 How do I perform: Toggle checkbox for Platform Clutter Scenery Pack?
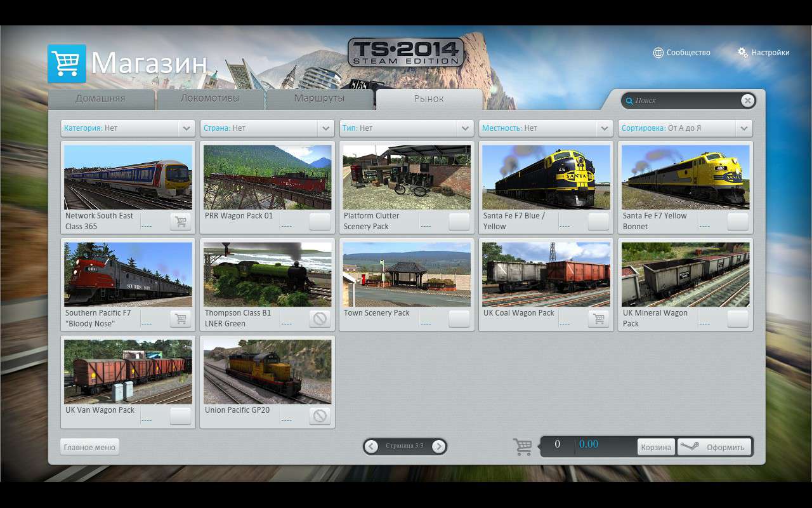coord(459,222)
